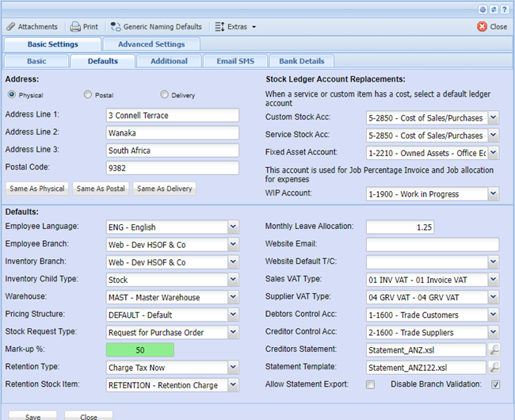Select the Postal address radio button
The width and height of the screenshot is (515, 420).
(x=88, y=95)
